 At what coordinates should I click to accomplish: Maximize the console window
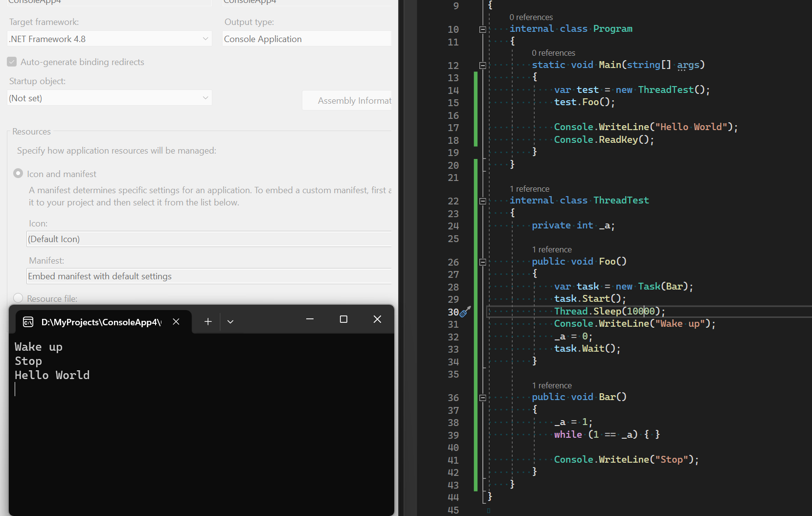click(x=343, y=319)
